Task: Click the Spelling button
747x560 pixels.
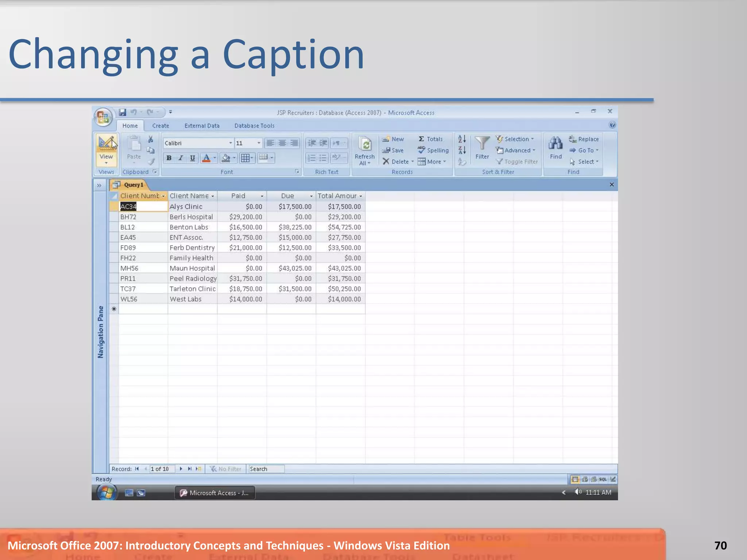Action: pos(433,150)
